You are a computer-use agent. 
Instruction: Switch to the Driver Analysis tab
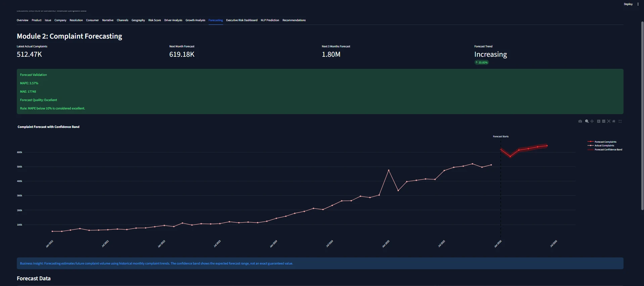tap(173, 20)
